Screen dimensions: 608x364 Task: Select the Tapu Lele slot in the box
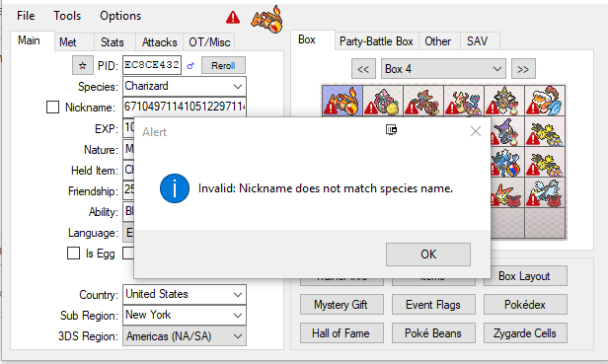point(383,101)
